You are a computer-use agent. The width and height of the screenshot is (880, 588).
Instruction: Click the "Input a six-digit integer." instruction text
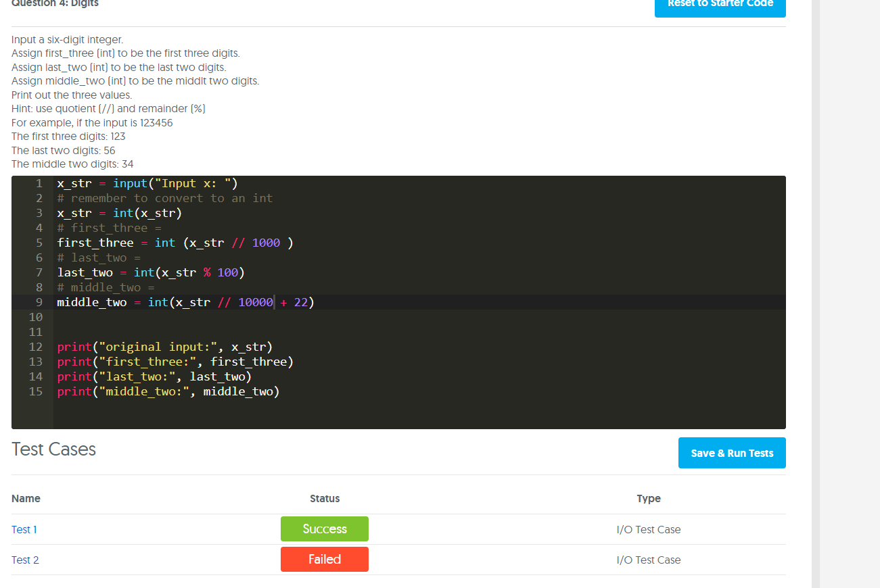point(67,40)
